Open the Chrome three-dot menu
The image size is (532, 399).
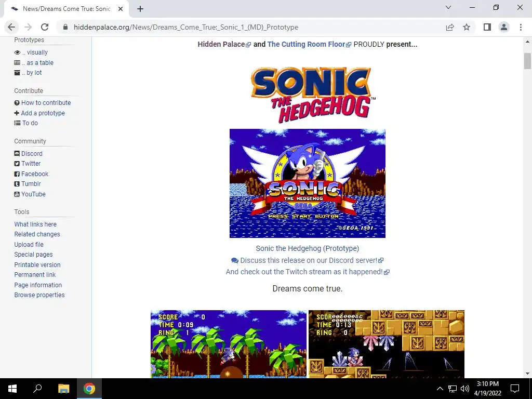[x=521, y=27]
